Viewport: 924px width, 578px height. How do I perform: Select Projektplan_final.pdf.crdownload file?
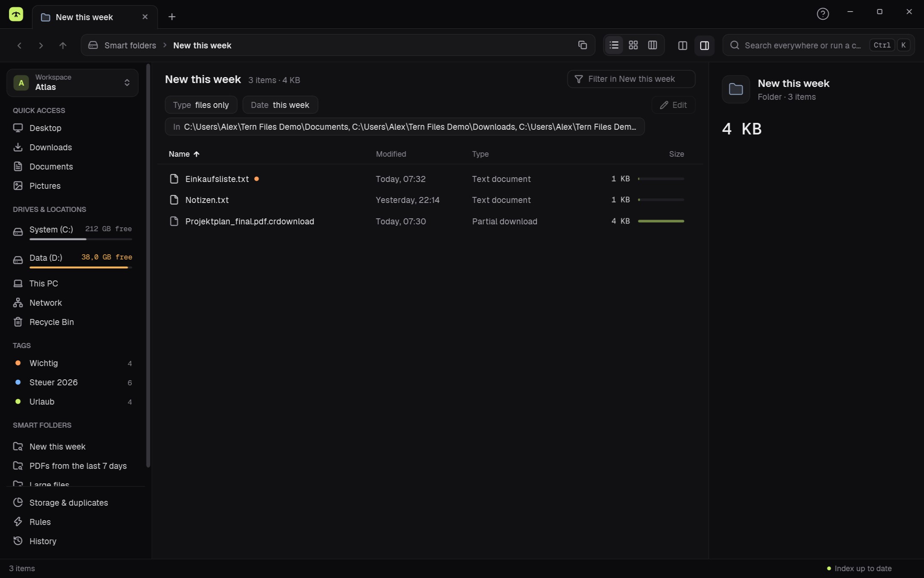pos(430,221)
